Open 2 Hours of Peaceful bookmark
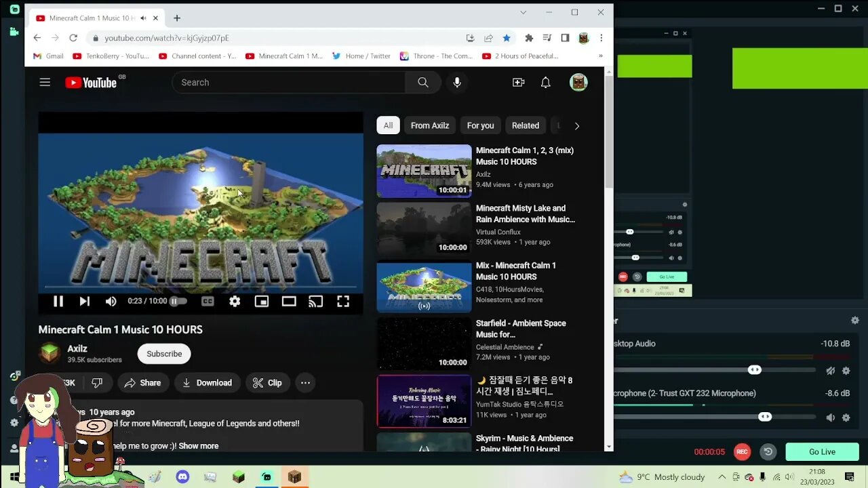This screenshot has height=488, width=868. click(520, 56)
